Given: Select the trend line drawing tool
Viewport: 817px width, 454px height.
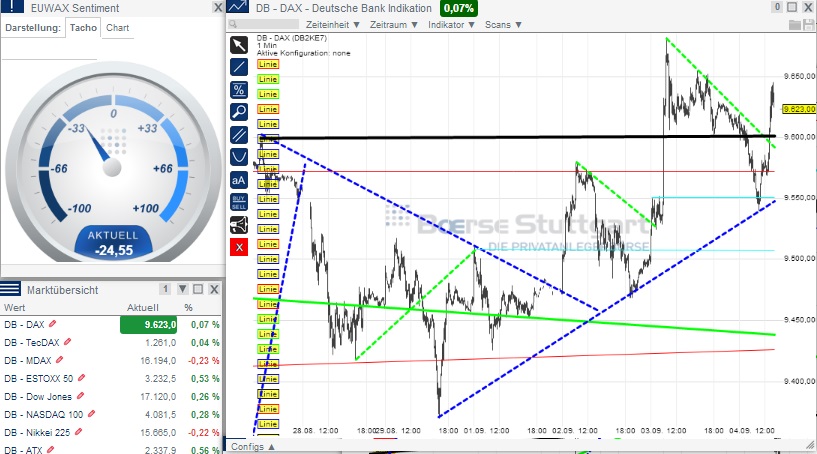Looking at the screenshot, I should tap(239, 67).
